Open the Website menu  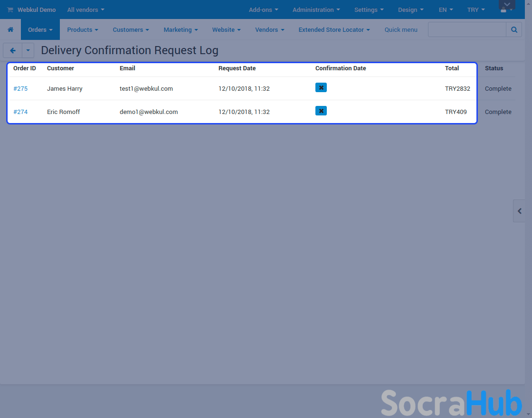pyautogui.click(x=226, y=29)
